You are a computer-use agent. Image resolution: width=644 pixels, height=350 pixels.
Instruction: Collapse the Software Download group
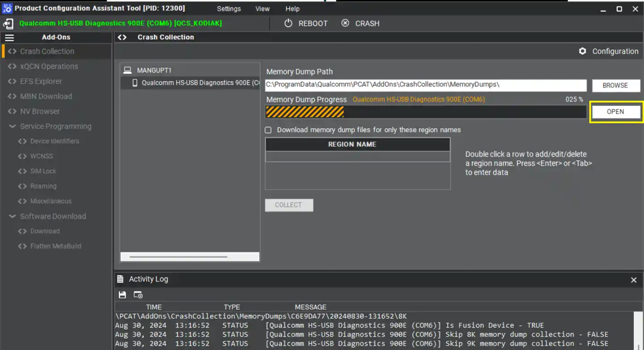(x=13, y=216)
